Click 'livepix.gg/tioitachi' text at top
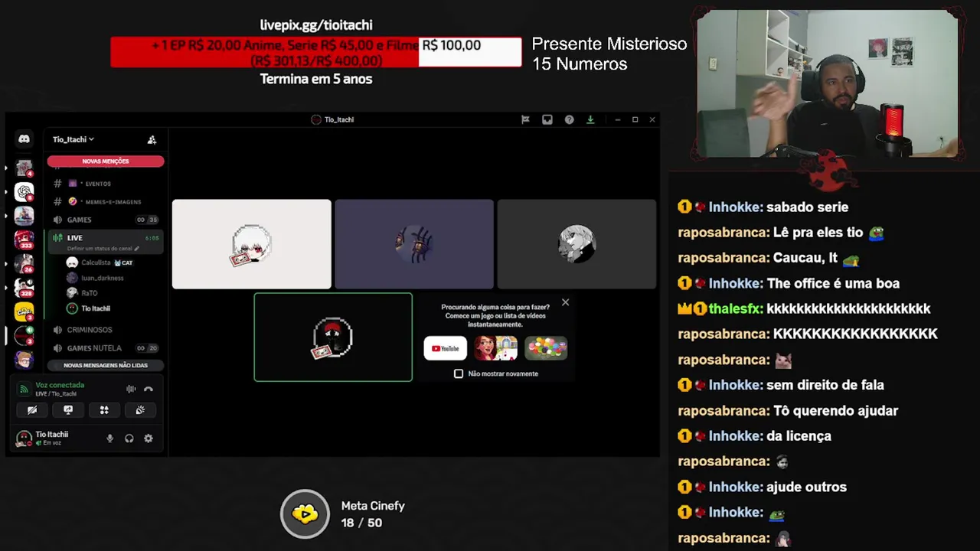The image size is (980, 551). pos(316,25)
